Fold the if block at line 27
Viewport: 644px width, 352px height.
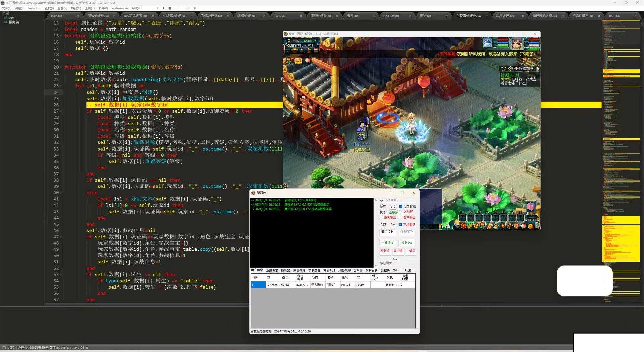(x=61, y=111)
